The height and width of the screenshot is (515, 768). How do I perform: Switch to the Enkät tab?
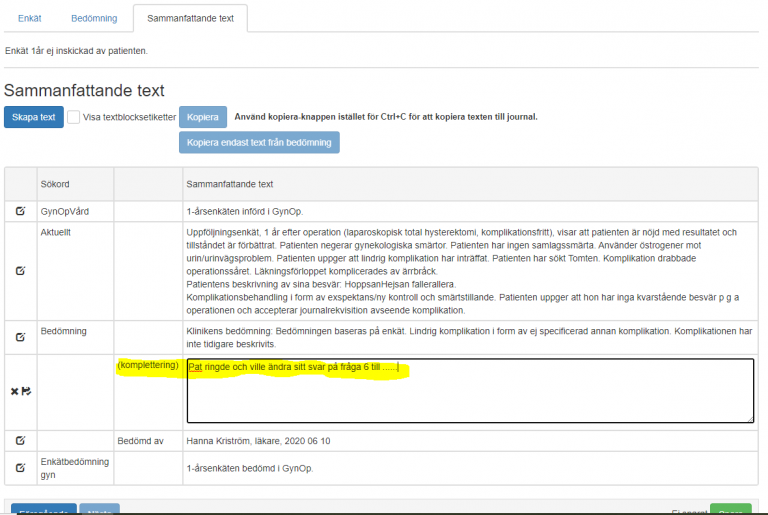29,19
